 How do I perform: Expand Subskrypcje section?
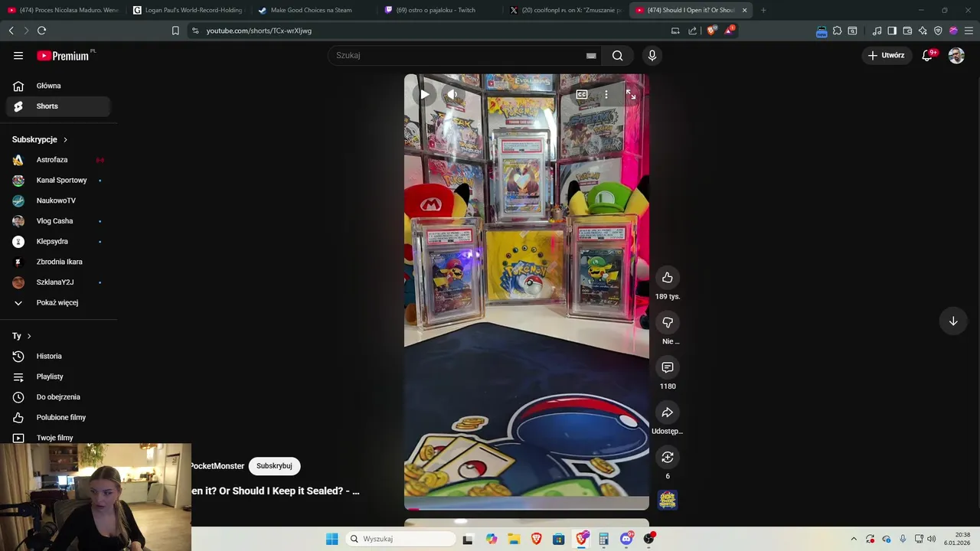40,139
